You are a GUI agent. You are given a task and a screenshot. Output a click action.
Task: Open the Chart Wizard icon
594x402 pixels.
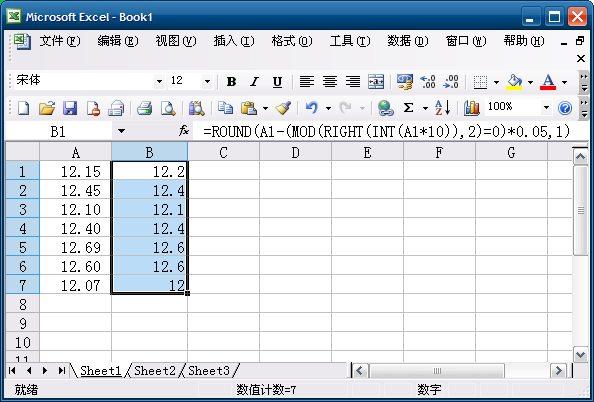tap(472, 108)
